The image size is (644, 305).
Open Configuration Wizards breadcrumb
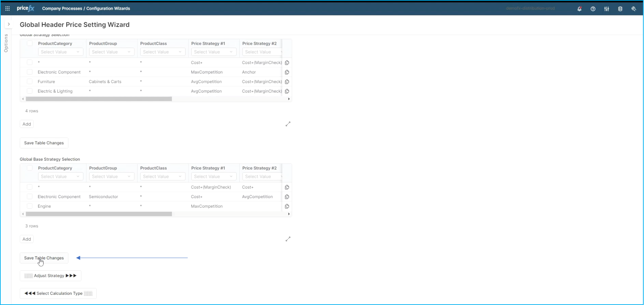tap(108, 9)
